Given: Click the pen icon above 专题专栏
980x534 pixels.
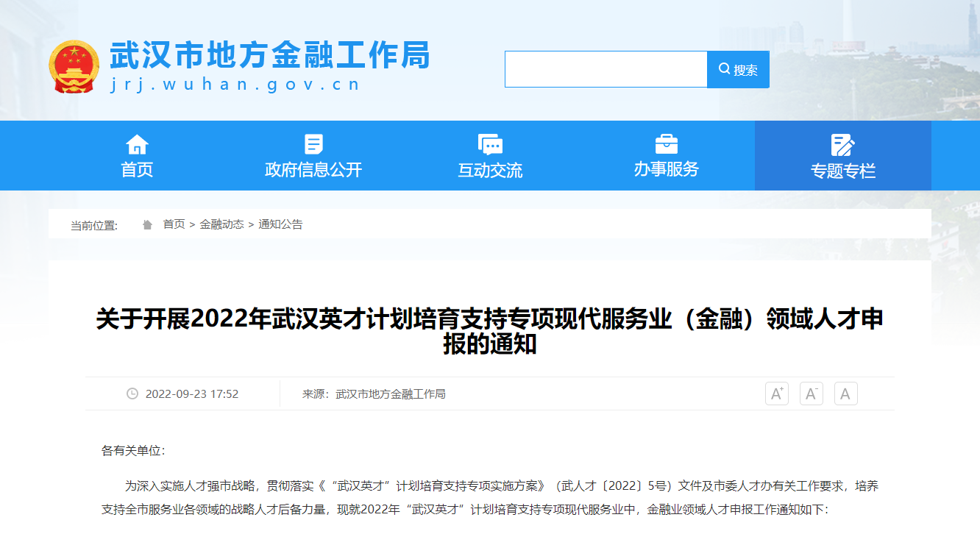Looking at the screenshot, I should [842, 144].
